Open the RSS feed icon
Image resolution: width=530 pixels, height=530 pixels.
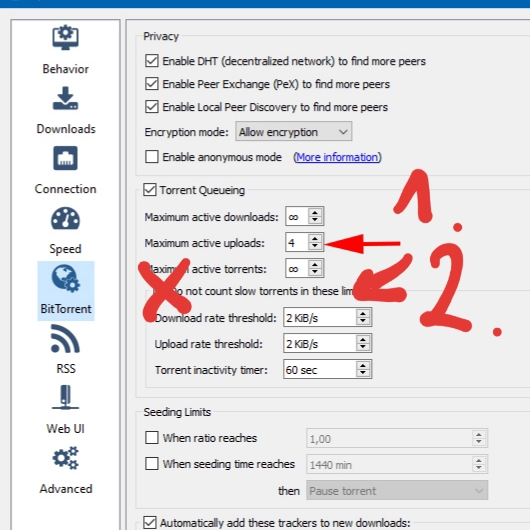(x=65, y=339)
